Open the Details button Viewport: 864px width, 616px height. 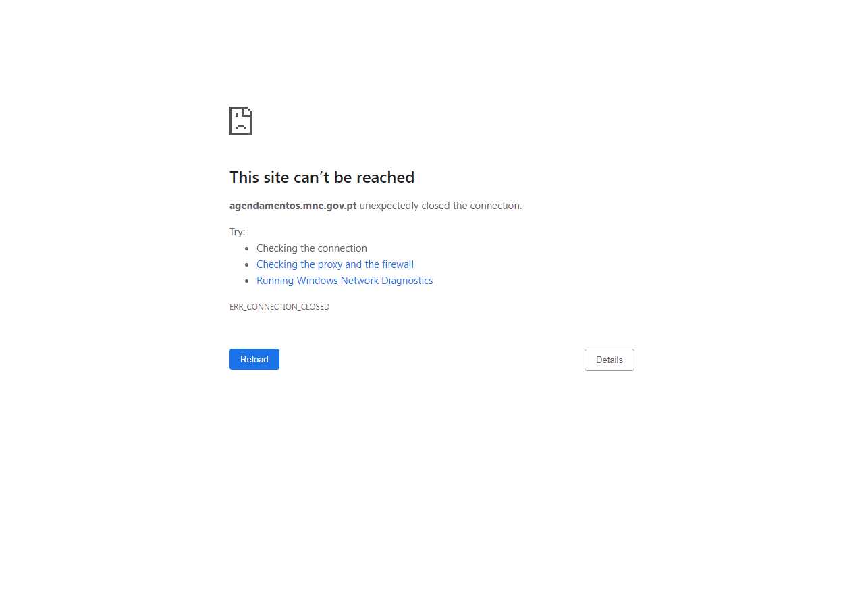point(610,360)
